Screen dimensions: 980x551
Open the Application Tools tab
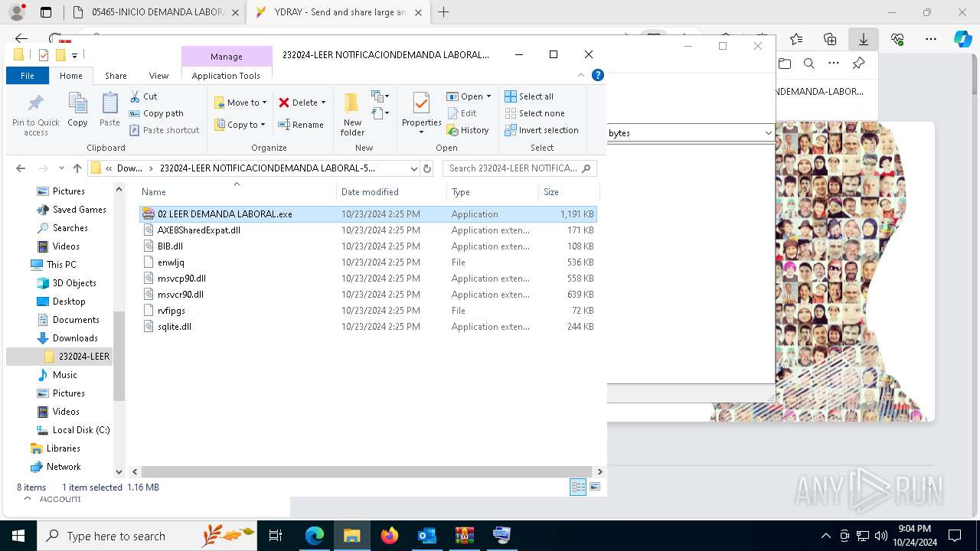tap(226, 76)
